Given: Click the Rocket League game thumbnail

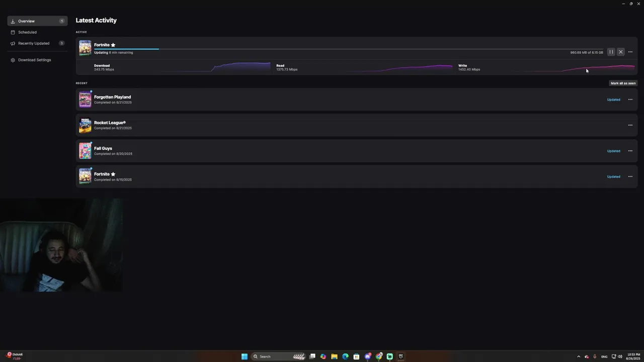Looking at the screenshot, I should click(x=85, y=125).
